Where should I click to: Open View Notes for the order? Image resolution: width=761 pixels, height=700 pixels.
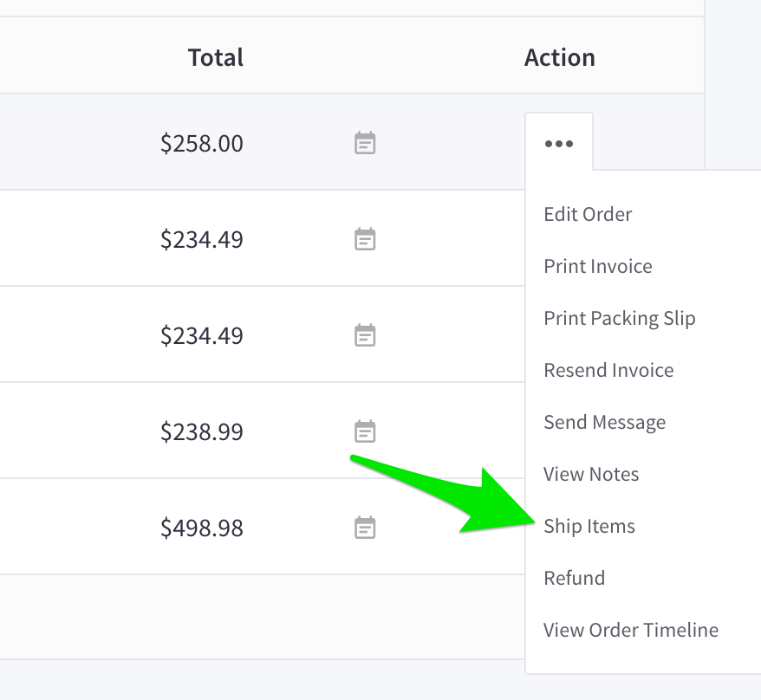coord(591,474)
